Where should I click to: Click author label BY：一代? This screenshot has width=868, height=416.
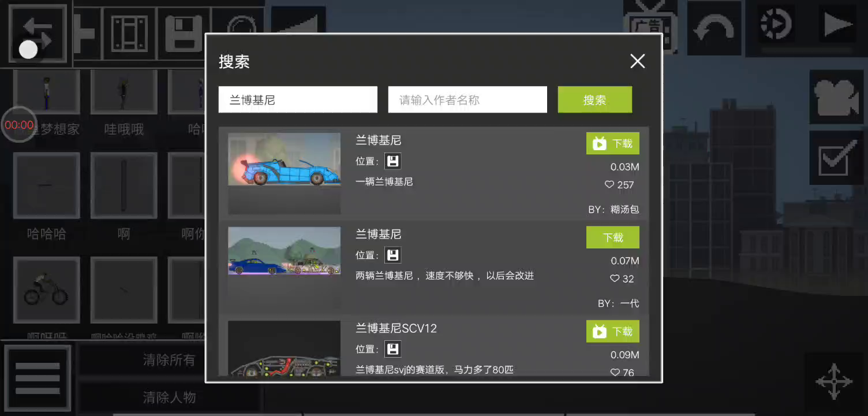619,303
